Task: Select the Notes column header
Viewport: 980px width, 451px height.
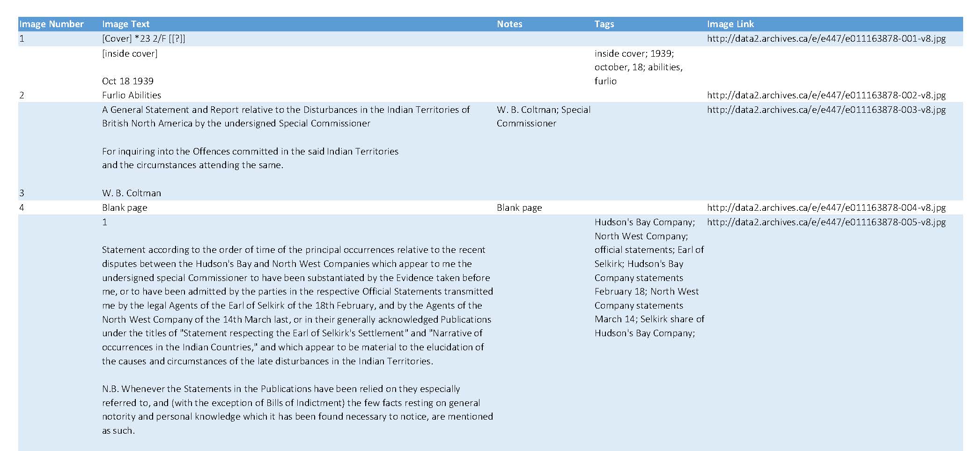Action: click(509, 24)
